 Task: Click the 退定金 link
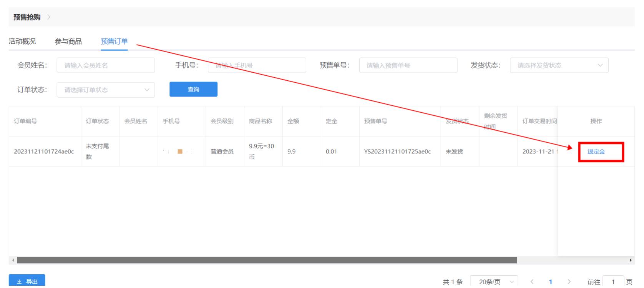tap(596, 151)
